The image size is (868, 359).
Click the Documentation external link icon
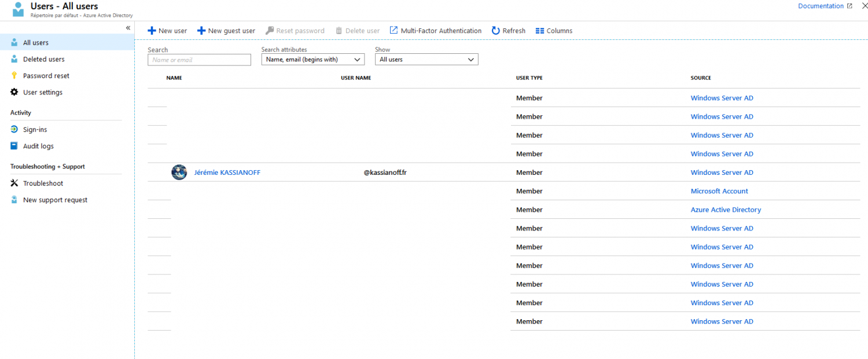point(849,6)
